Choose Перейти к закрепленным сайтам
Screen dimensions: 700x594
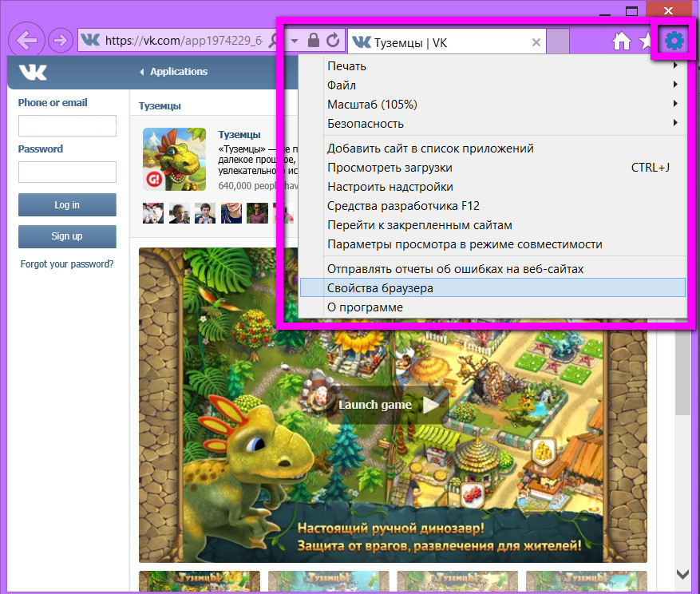pyautogui.click(x=492, y=225)
